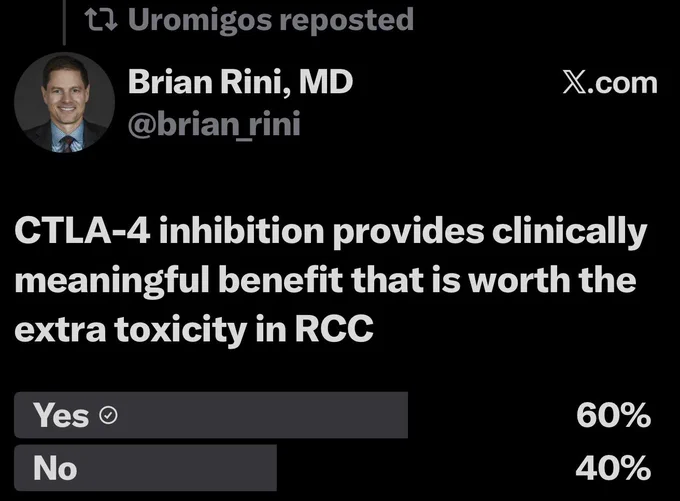Click the word RCC in the tweet
The width and height of the screenshot is (680, 501).
coord(334,329)
